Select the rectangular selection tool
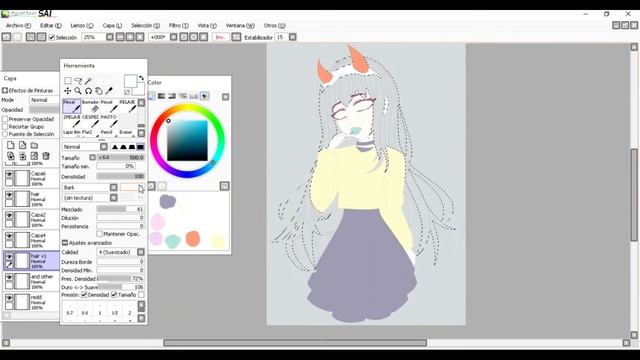This screenshot has width=640, height=360. pyautogui.click(x=68, y=81)
